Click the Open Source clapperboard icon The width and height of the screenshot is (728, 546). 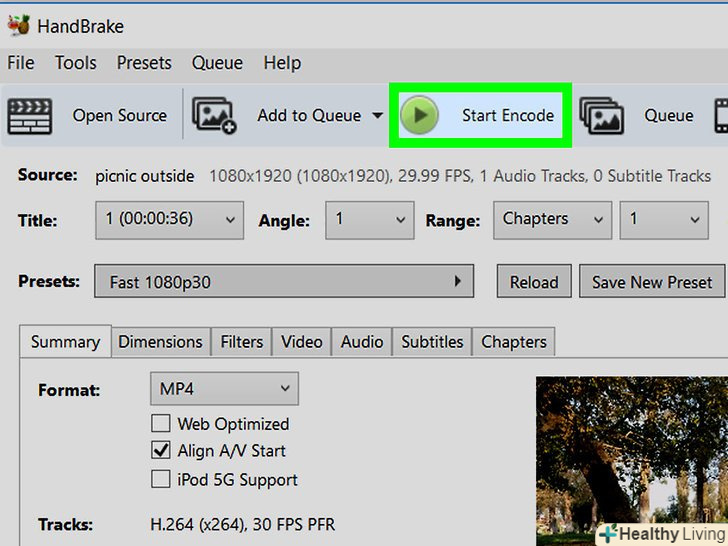[29, 116]
